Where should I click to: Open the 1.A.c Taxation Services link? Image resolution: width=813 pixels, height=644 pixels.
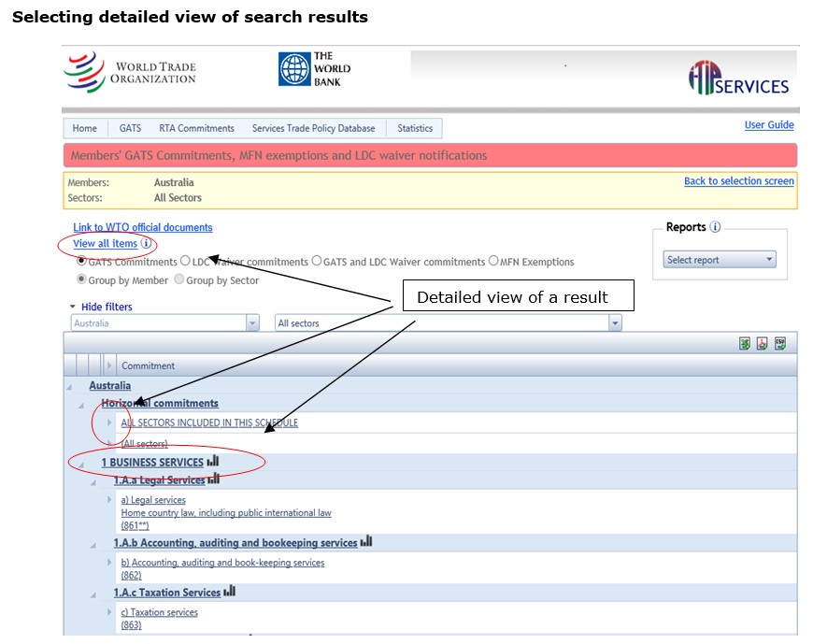167,593
